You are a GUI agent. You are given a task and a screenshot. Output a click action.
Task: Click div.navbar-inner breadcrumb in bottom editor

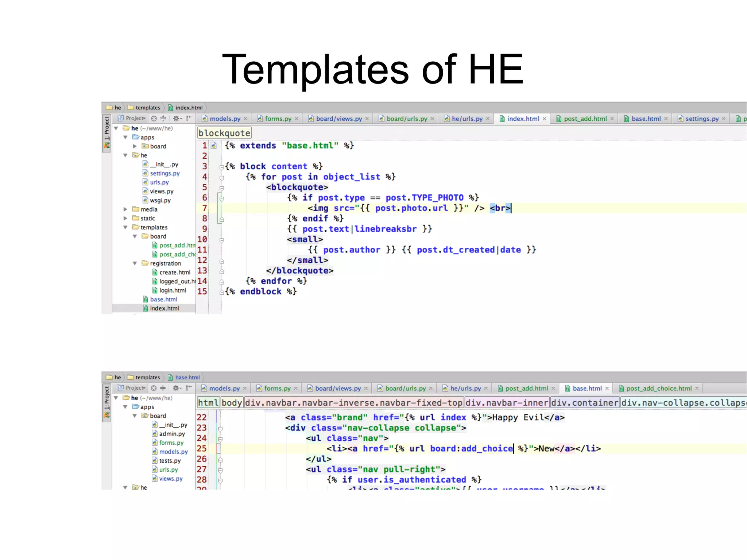(x=507, y=403)
